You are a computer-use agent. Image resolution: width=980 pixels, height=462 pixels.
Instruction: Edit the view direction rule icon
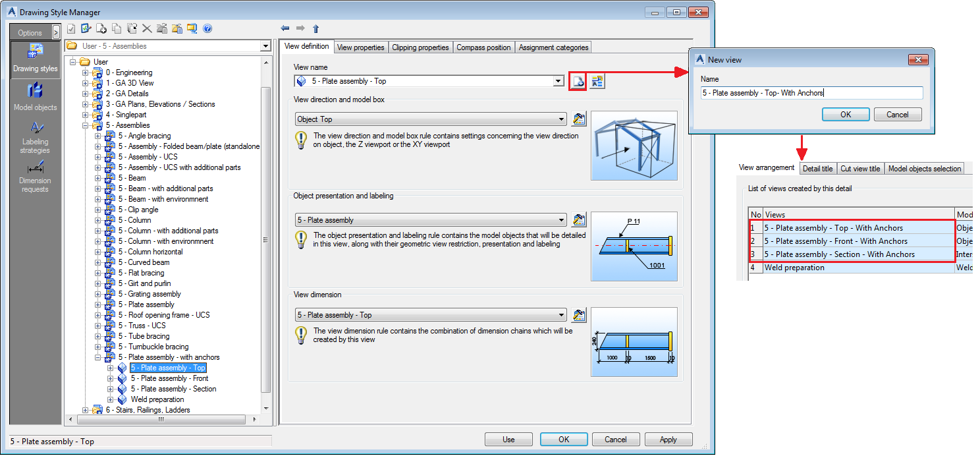[x=579, y=119]
